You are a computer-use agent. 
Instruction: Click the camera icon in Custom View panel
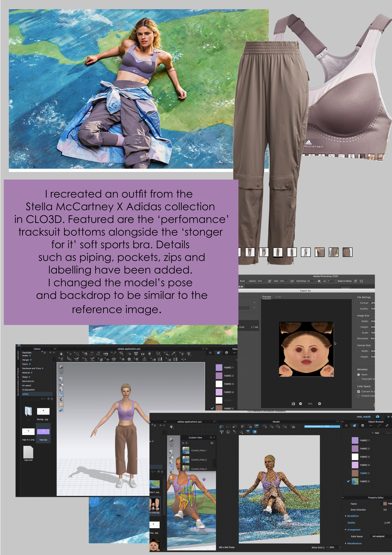pyautogui.click(x=212, y=443)
